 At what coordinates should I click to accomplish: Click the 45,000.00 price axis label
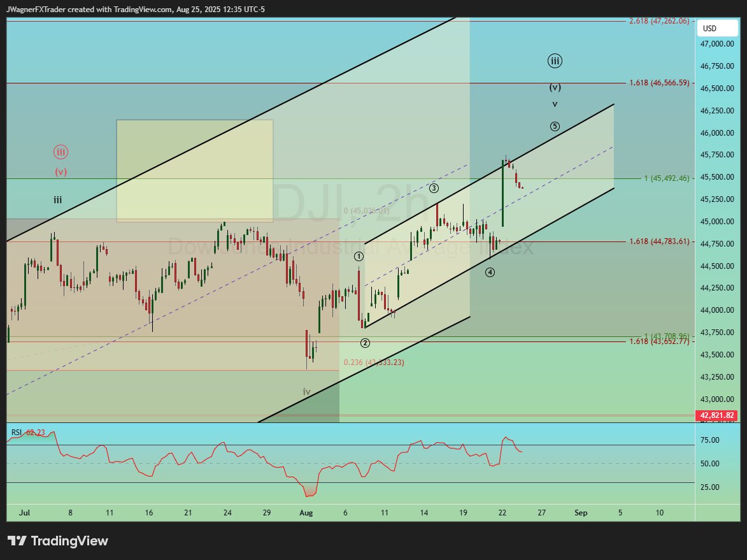pyautogui.click(x=716, y=222)
